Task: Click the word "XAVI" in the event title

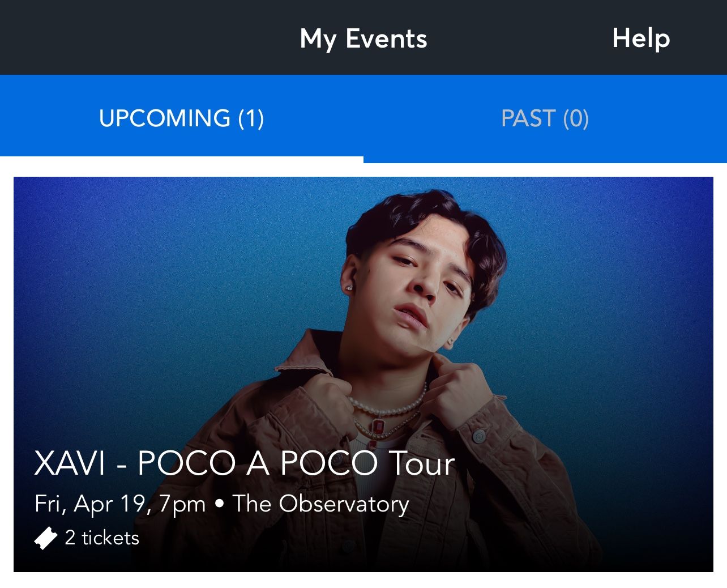Action: (70, 463)
